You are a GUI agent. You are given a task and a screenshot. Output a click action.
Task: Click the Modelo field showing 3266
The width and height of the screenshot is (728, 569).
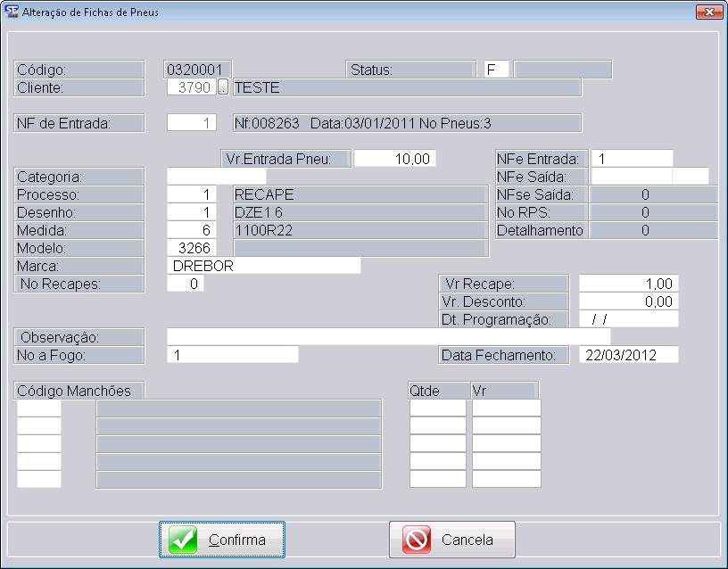[x=192, y=248]
